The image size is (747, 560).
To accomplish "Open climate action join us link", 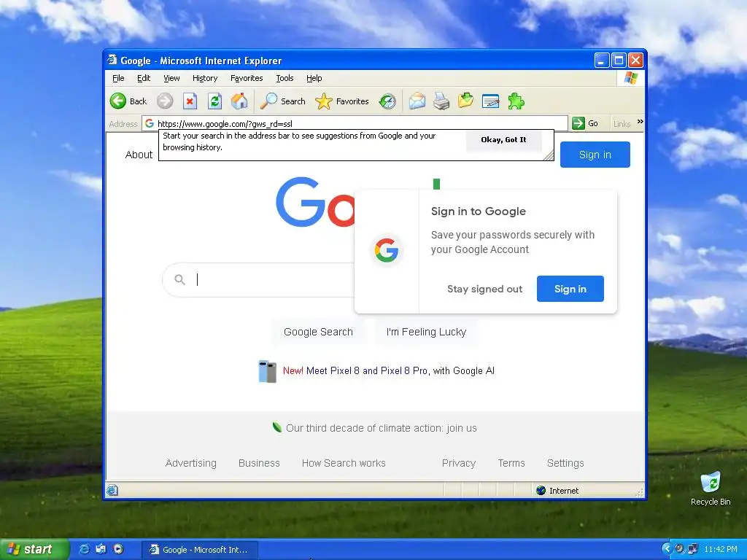I will coord(381,428).
